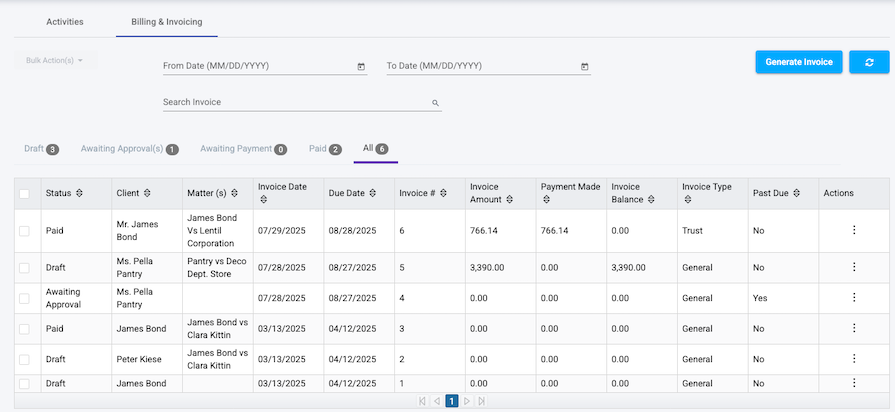Go to last page pagination icon
895x412 pixels.
(481, 401)
